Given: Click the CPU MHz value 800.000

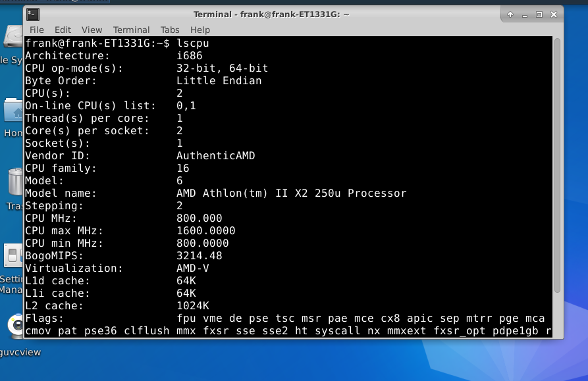Looking at the screenshot, I should (199, 218).
